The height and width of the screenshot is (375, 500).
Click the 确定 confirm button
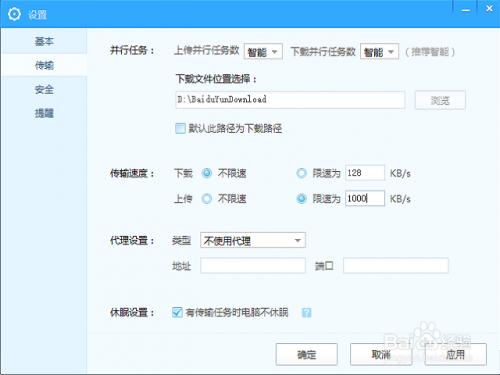[307, 355]
